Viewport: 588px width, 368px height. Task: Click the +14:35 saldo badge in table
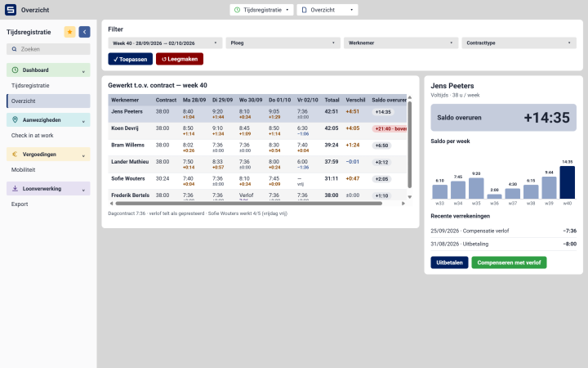[383, 112]
